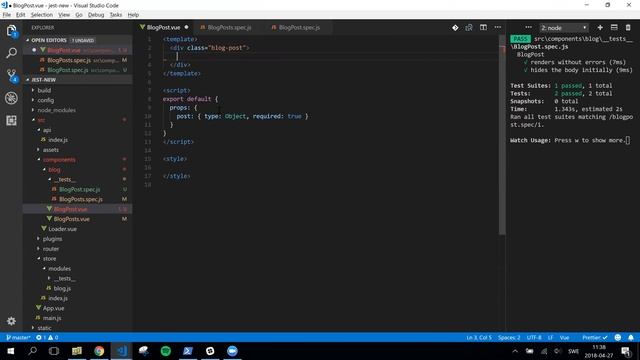Open the Debug view in activity bar
This screenshot has width=640, height=360.
point(11,98)
